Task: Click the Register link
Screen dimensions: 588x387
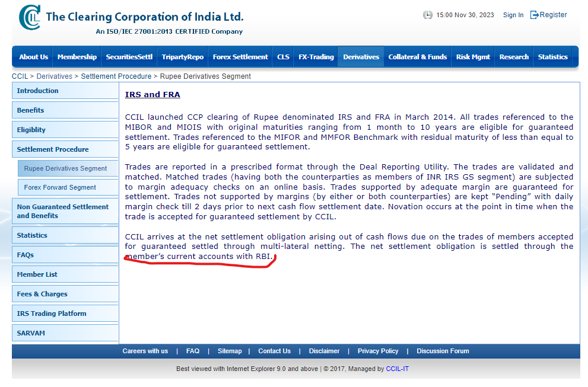Action: [x=553, y=15]
